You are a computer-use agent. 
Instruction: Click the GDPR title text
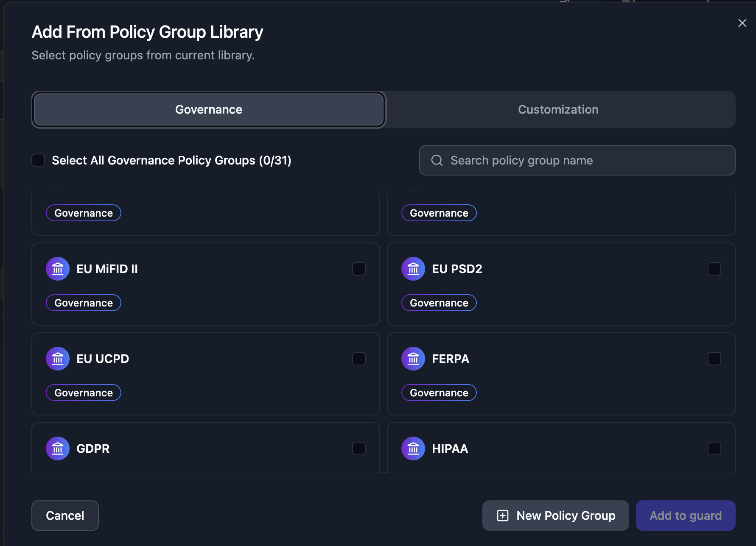click(x=93, y=448)
